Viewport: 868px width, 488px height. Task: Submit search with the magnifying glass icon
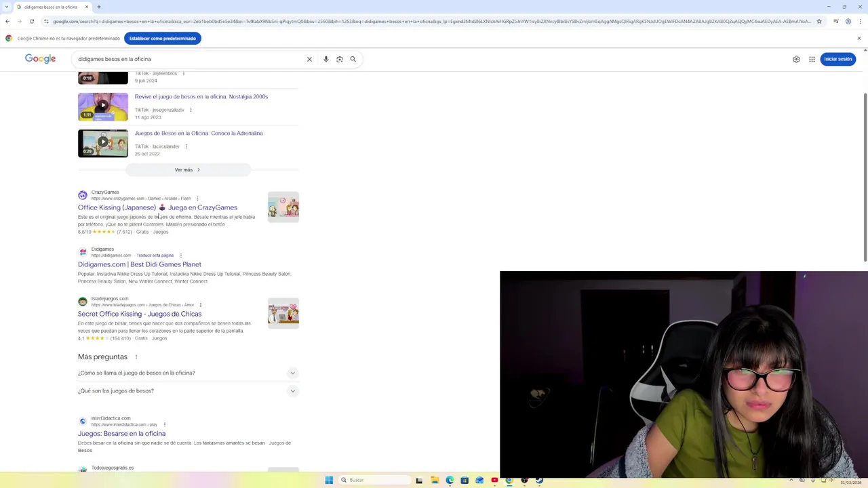point(353,60)
